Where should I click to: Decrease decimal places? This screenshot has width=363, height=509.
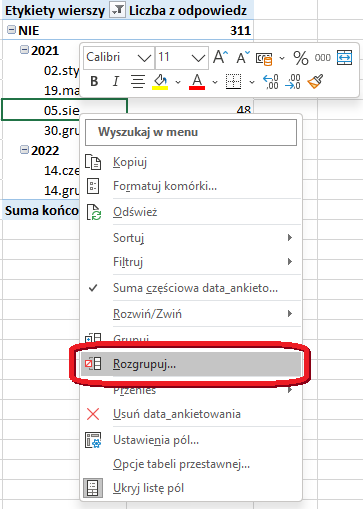(x=293, y=81)
